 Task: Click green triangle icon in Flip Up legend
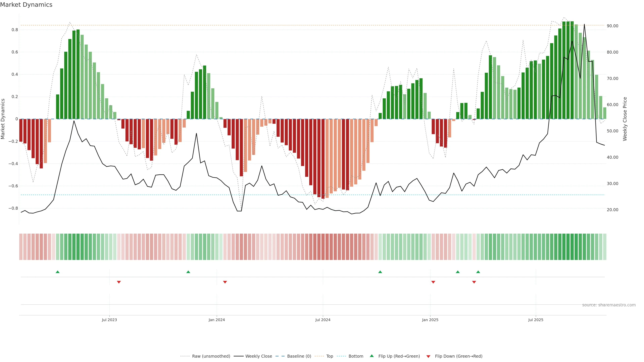[x=371, y=356]
